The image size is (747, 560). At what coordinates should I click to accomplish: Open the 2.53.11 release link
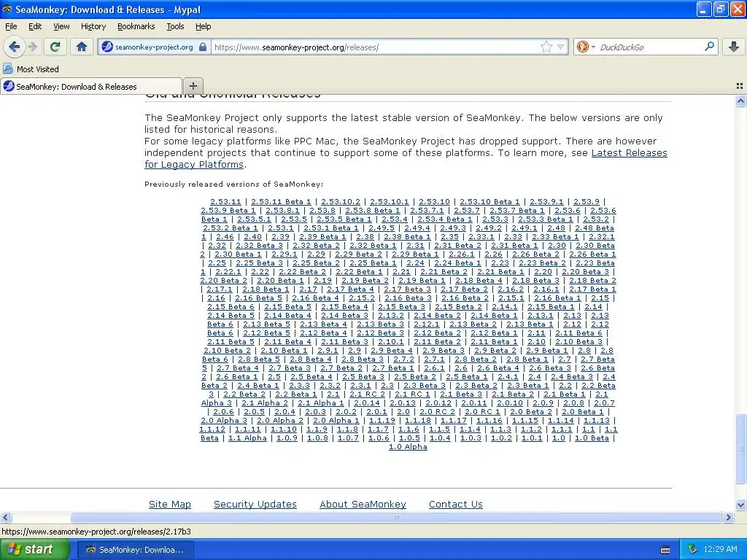(225, 201)
